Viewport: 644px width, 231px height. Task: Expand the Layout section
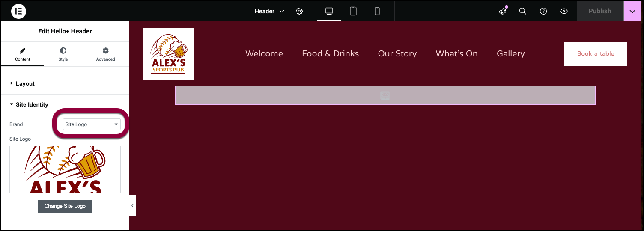(25, 83)
